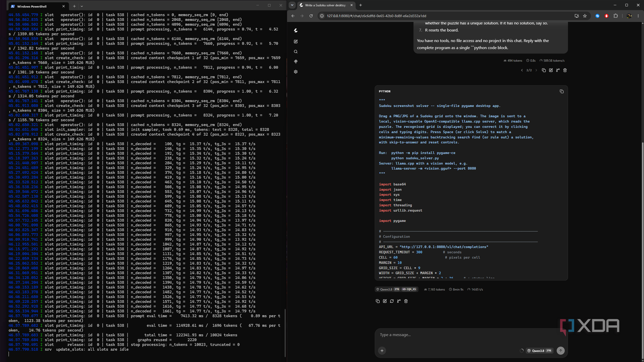Click the PYTHON code block label
This screenshot has height=362, width=644.
[x=384, y=91]
